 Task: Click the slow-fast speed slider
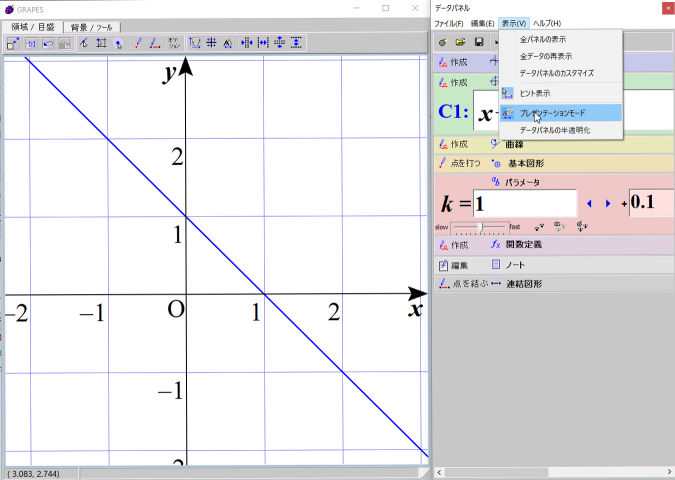click(480, 227)
